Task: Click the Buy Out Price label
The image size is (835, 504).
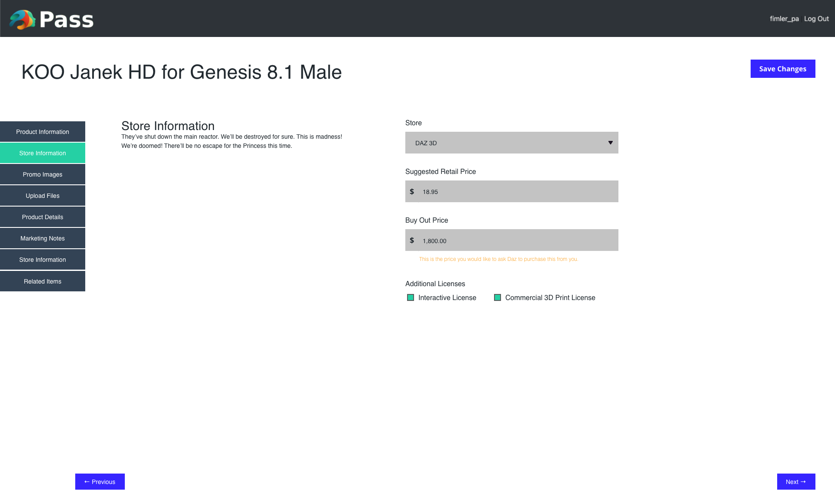Action: tap(427, 220)
